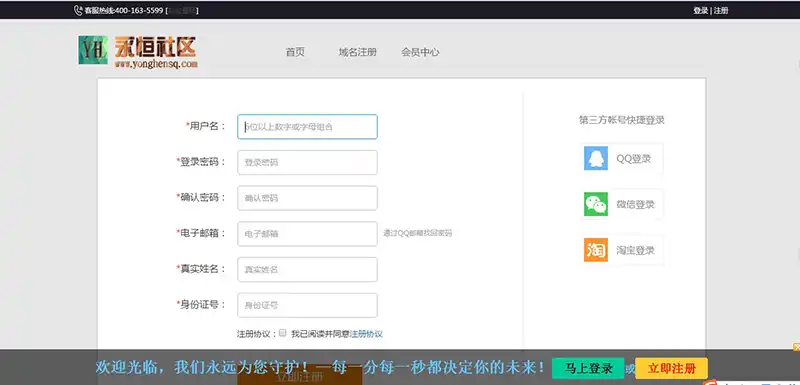800x385 pixels.
Task: Select 微信登录 text option
Action: click(635, 204)
